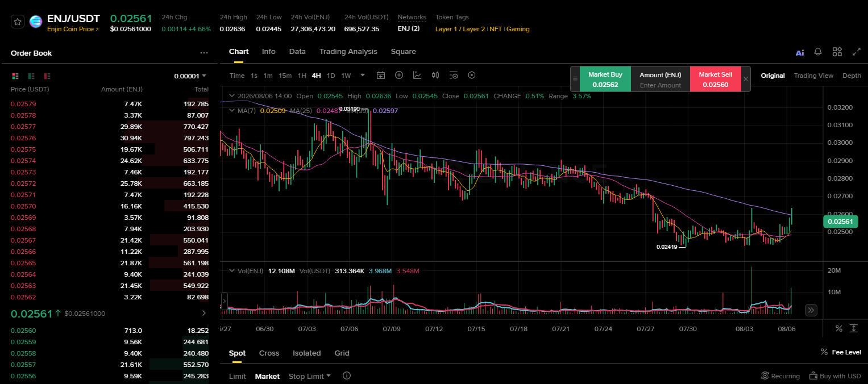Close the quick-trade Market Buy/Sell panel
Viewport: 868px width, 384px height.
(746, 79)
